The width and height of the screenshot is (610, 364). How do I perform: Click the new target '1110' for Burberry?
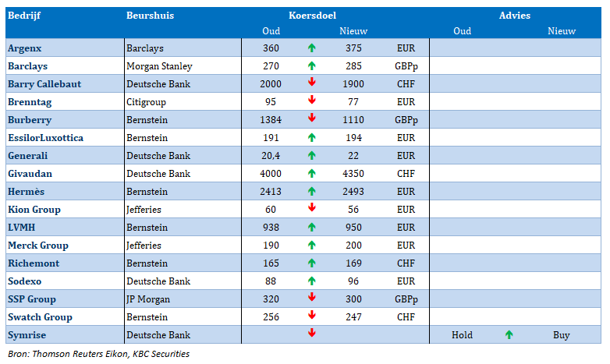353,119
